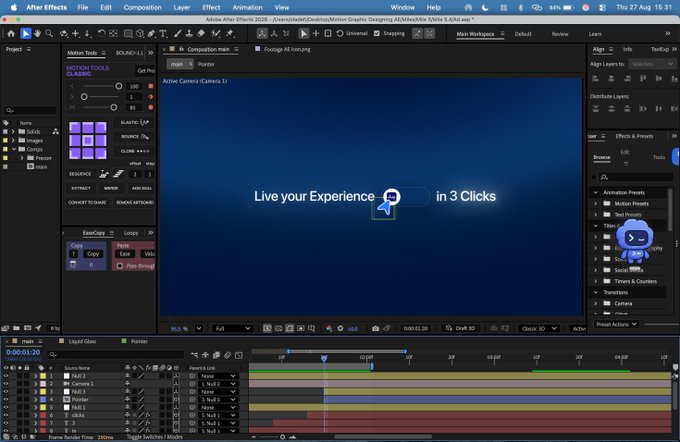Click Toggle Switches / Modes
This screenshot has width=680, height=442.
click(x=155, y=437)
